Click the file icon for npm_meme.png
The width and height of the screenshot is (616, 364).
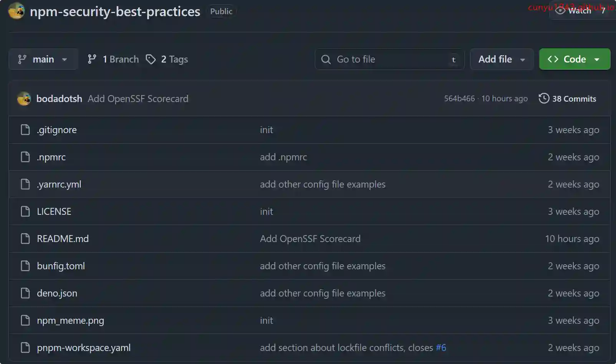coord(25,321)
